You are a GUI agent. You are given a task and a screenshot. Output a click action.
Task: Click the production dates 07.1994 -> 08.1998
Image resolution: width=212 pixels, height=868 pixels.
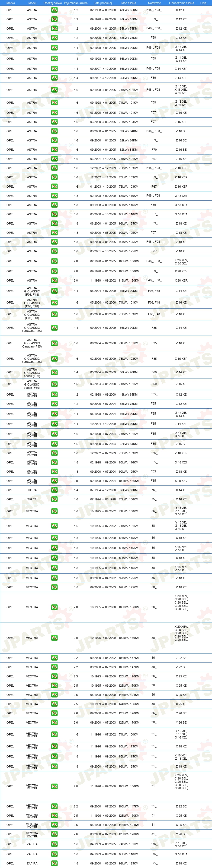click(103, 499)
